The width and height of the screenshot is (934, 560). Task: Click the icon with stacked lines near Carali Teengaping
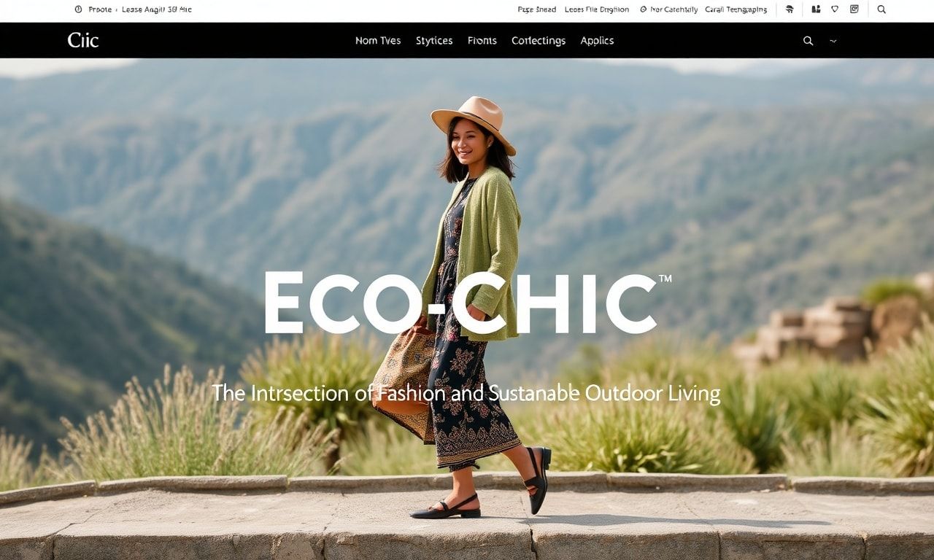pyautogui.click(x=789, y=9)
